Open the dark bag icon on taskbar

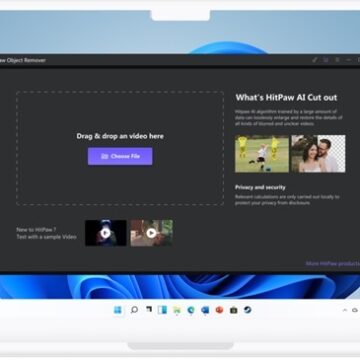tap(233, 310)
